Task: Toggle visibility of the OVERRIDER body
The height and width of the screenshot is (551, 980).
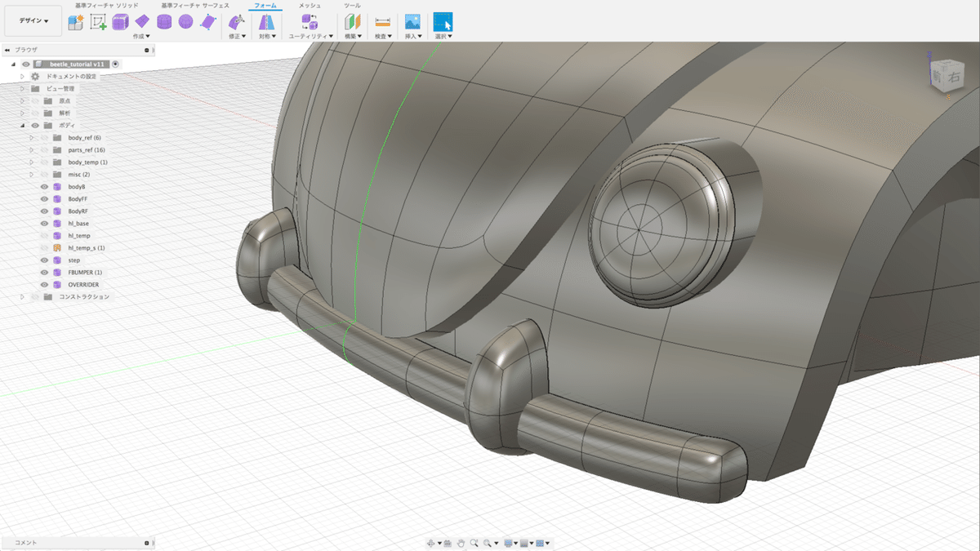Action: (x=45, y=285)
